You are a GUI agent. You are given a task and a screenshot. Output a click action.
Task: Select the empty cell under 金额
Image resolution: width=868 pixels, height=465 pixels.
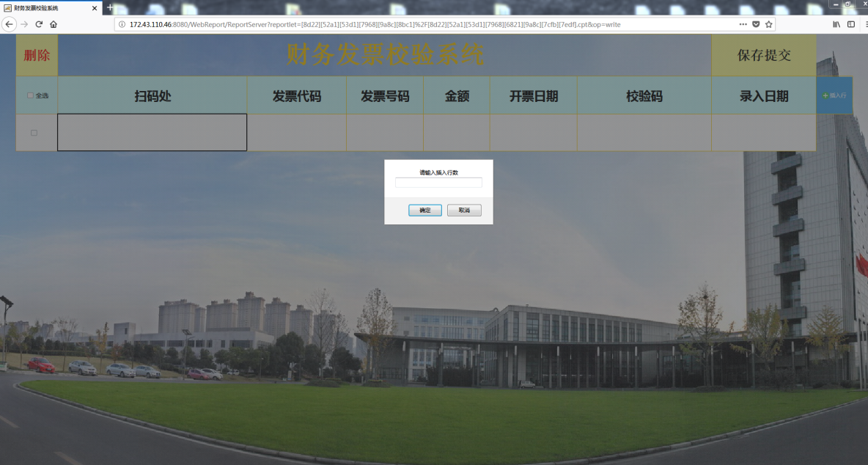pos(457,132)
